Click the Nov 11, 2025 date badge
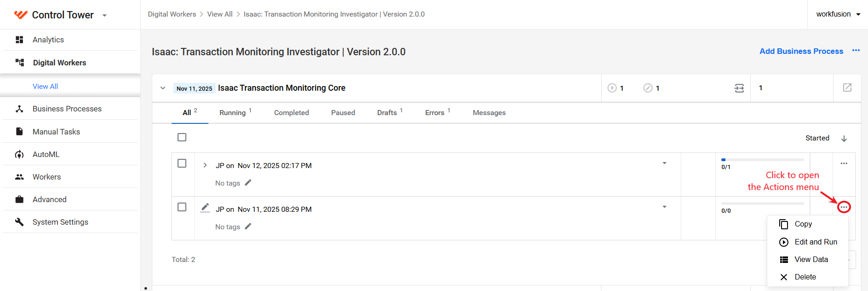Image resolution: width=868 pixels, height=291 pixels. 194,88
